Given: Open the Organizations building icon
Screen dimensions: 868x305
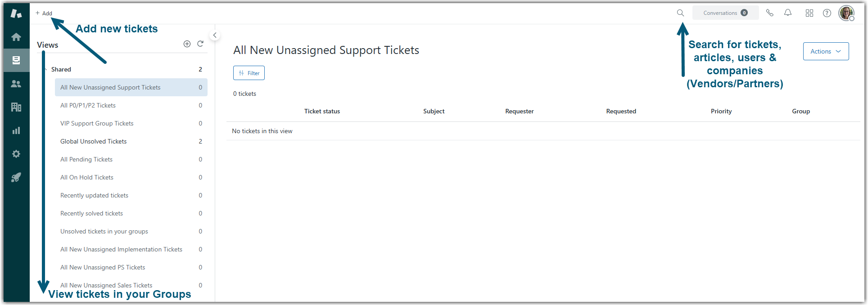Looking at the screenshot, I should (x=16, y=107).
